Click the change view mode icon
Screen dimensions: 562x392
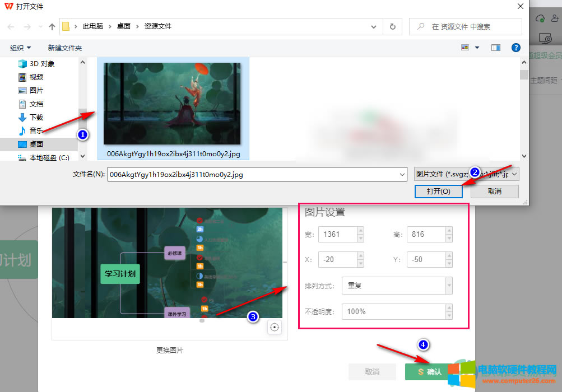tap(465, 48)
